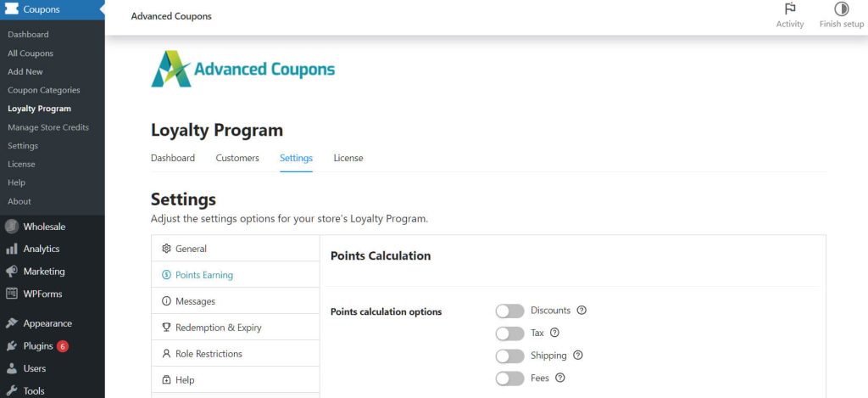Click the help icon beside Tax

pos(554,334)
